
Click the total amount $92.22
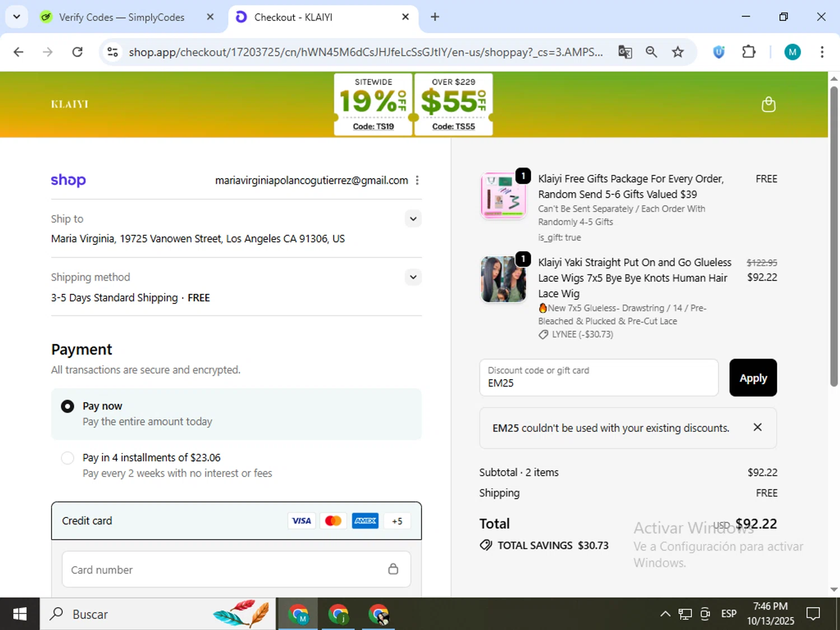click(756, 524)
